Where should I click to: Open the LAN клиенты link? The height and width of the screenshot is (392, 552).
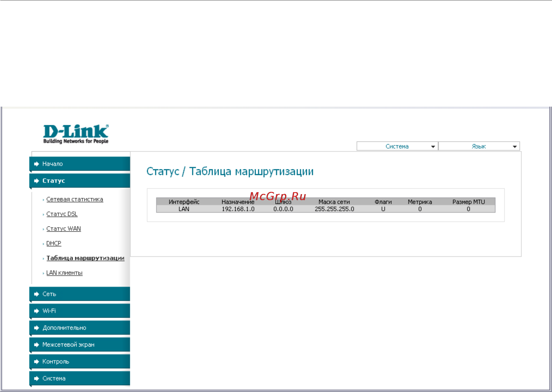pyautogui.click(x=64, y=273)
